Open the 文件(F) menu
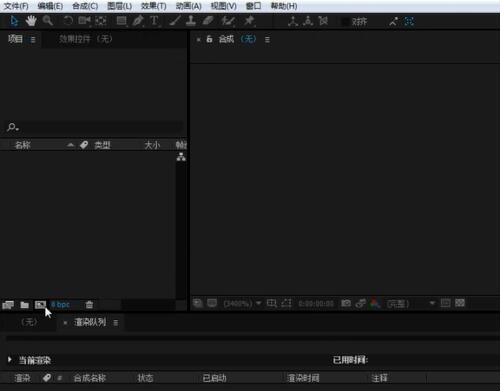 click(16, 6)
